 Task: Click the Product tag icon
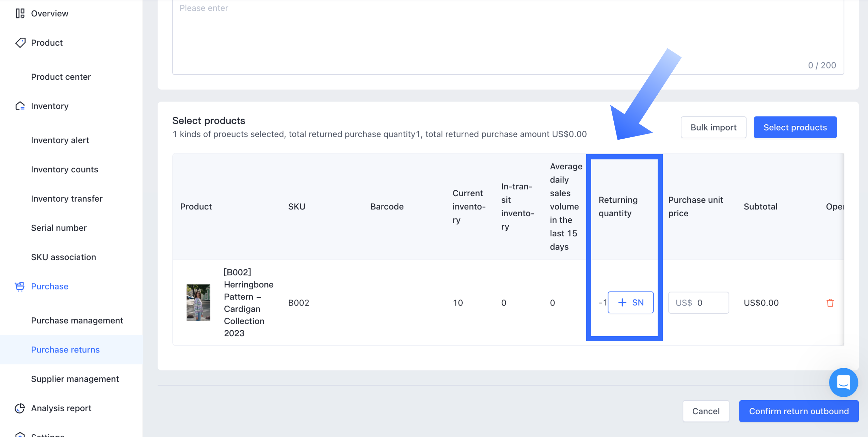pyautogui.click(x=20, y=43)
